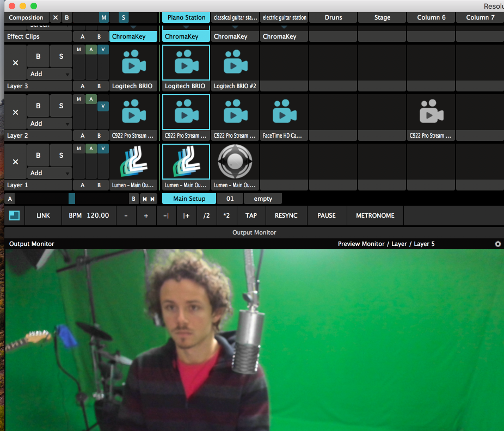Click the crossfader slider handle between A and B
The width and height of the screenshot is (504, 431).
[x=72, y=199]
